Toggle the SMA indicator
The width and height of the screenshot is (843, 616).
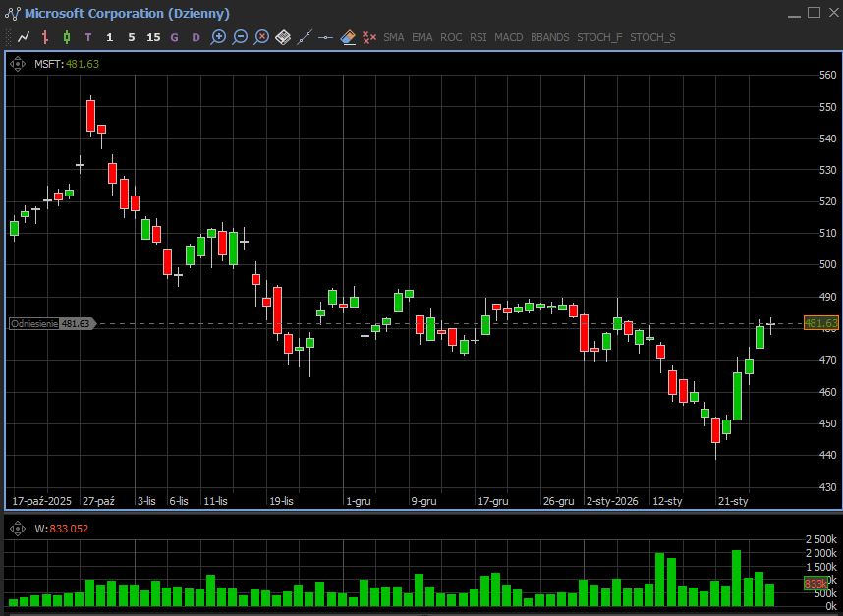393,37
